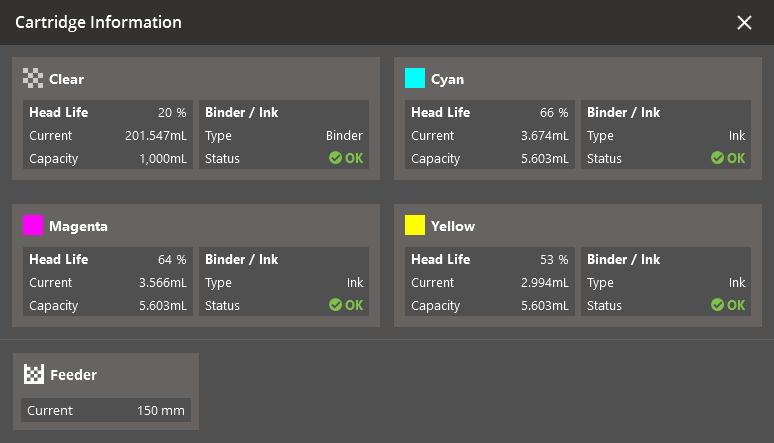Click the Clear cartridge OK status checkmark

[335, 158]
